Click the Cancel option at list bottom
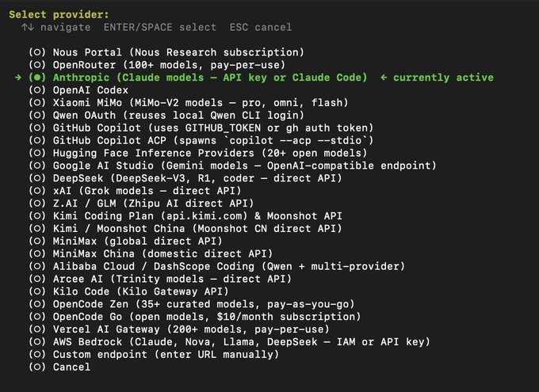This screenshot has height=392, width=539. pyautogui.click(x=59, y=367)
